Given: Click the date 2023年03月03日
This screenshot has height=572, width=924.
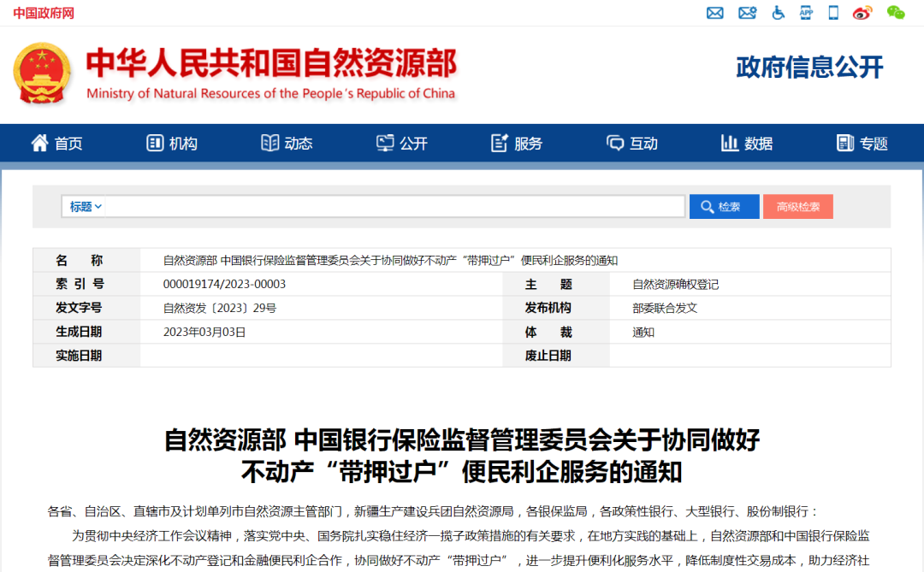Looking at the screenshot, I should click(x=204, y=333).
